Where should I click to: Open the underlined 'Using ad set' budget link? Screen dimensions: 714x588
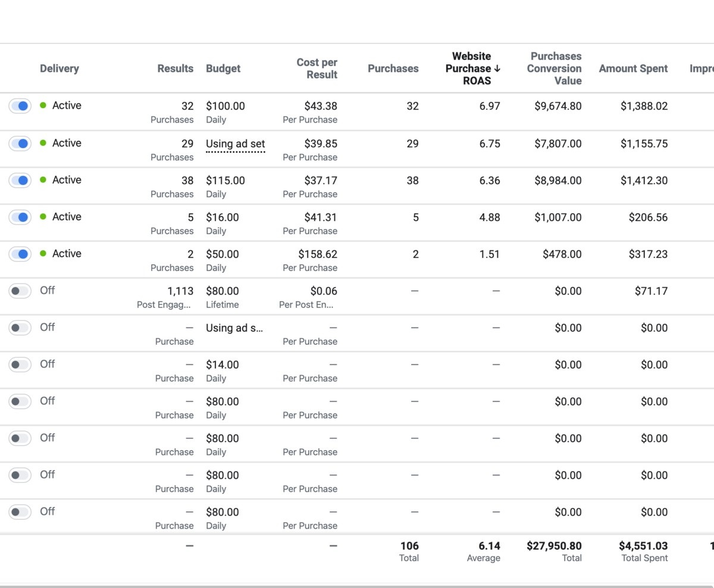(236, 144)
